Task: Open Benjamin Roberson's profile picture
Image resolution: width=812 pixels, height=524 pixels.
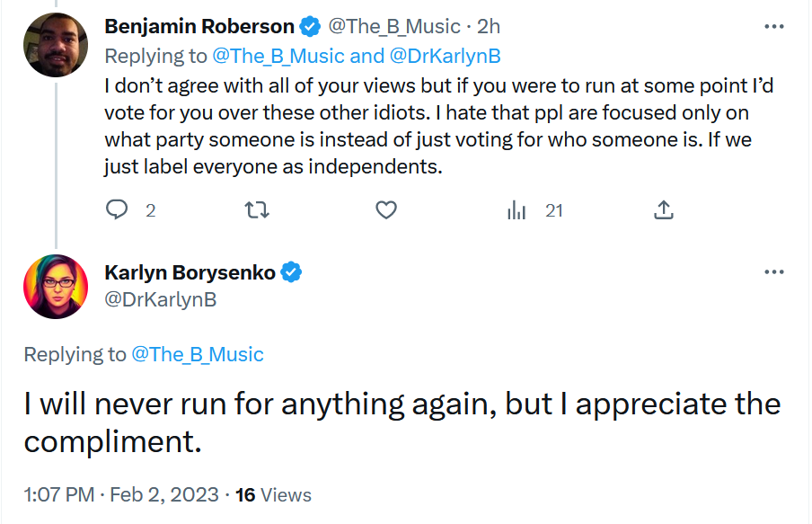Action: click(56, 45)
